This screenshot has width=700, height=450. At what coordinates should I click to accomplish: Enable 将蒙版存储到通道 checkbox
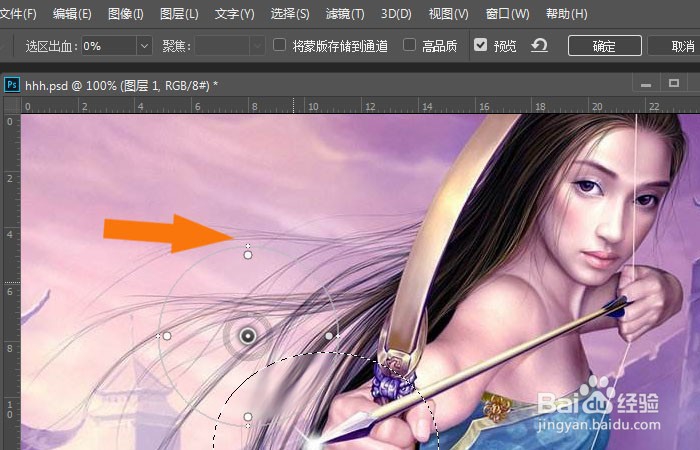[279, 45]
